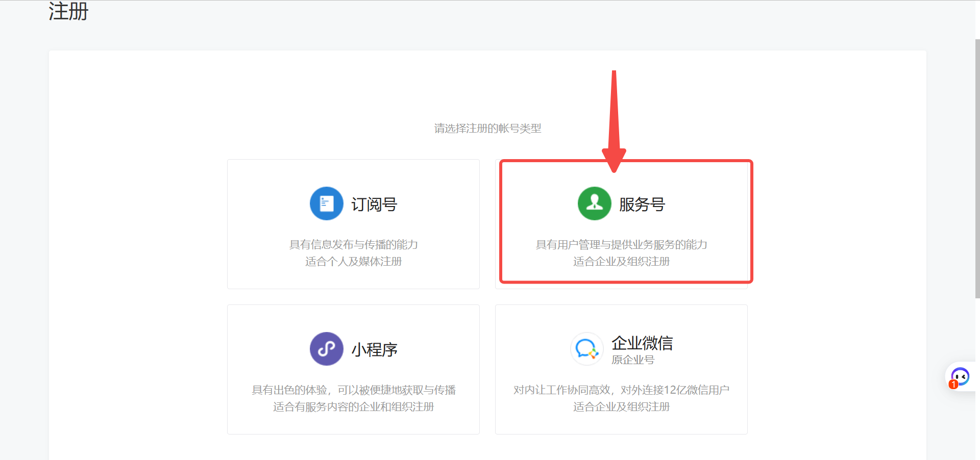
Task: Select the 订阅号 title text
Action: point(374,205)
